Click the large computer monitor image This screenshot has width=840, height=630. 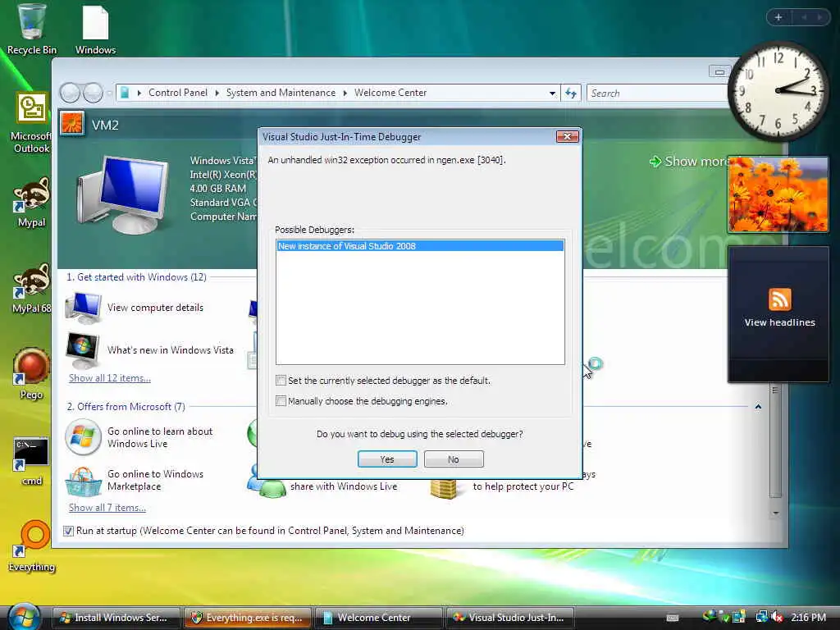click(x=123, y=195)
